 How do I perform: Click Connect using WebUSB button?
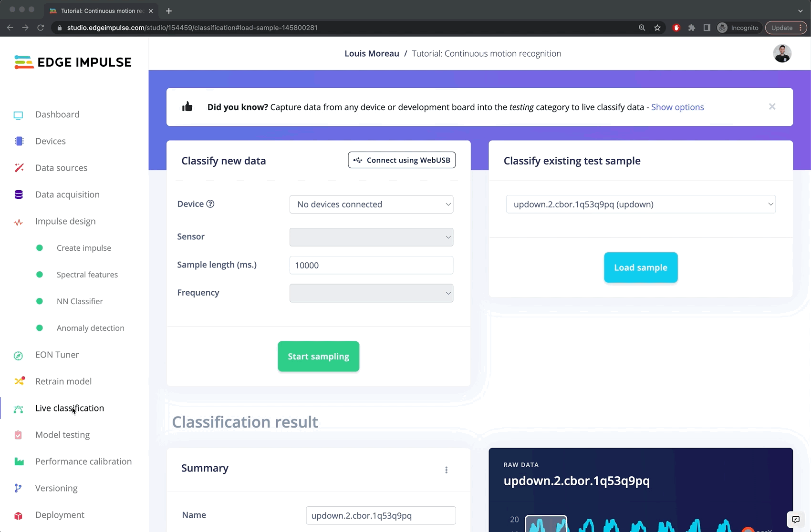pyautogui.click(x=402, y=160)
